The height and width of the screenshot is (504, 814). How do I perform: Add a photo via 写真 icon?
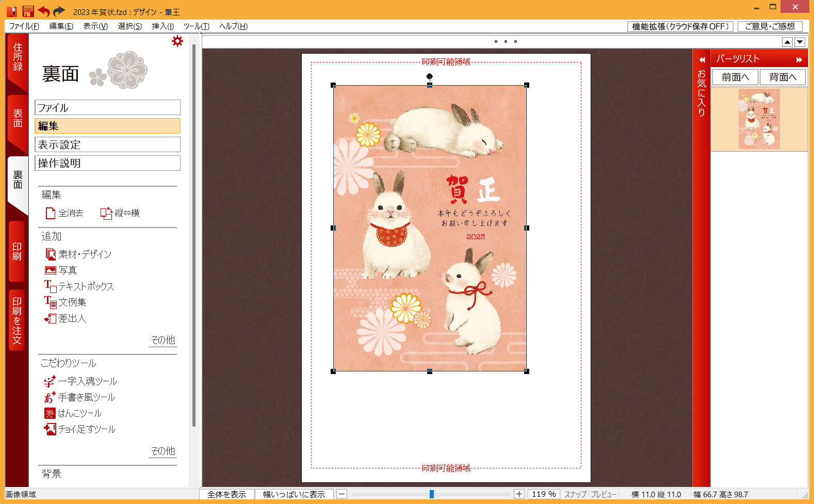[x=51, y=270]
